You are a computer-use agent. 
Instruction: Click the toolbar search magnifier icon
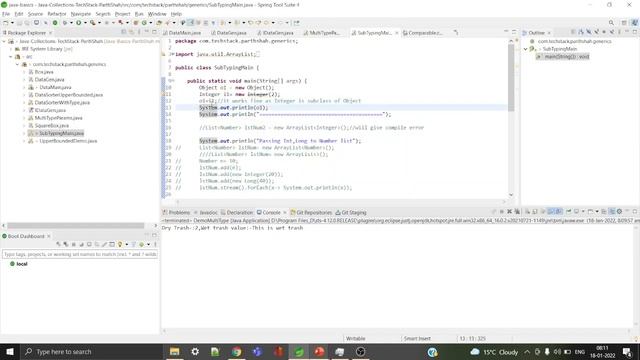pyautogui.click(x=611, y=23)
